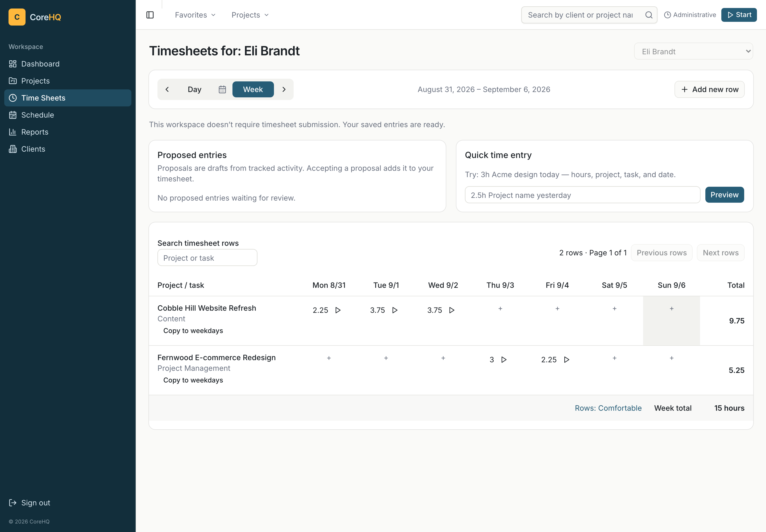The width and height of the screenshot is (766, 532).
Task: Add time to Fernwood Wed 9/2
Action: point(443,358)
